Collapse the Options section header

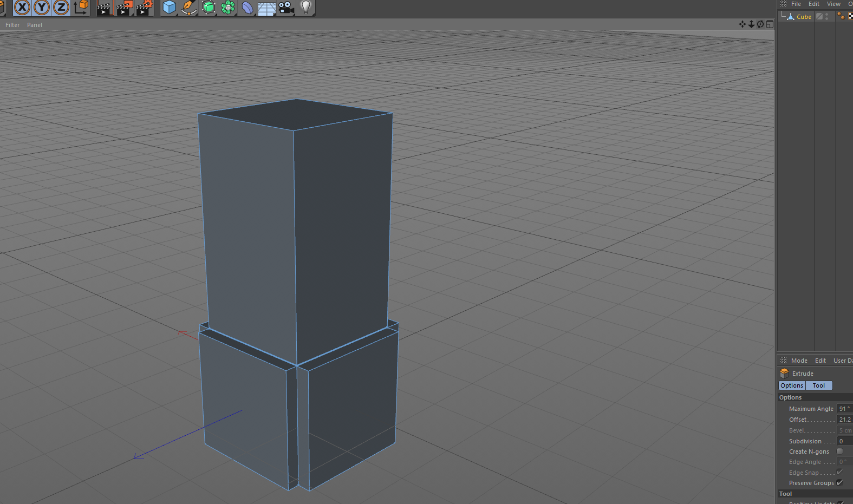click(x=815, y=397)
